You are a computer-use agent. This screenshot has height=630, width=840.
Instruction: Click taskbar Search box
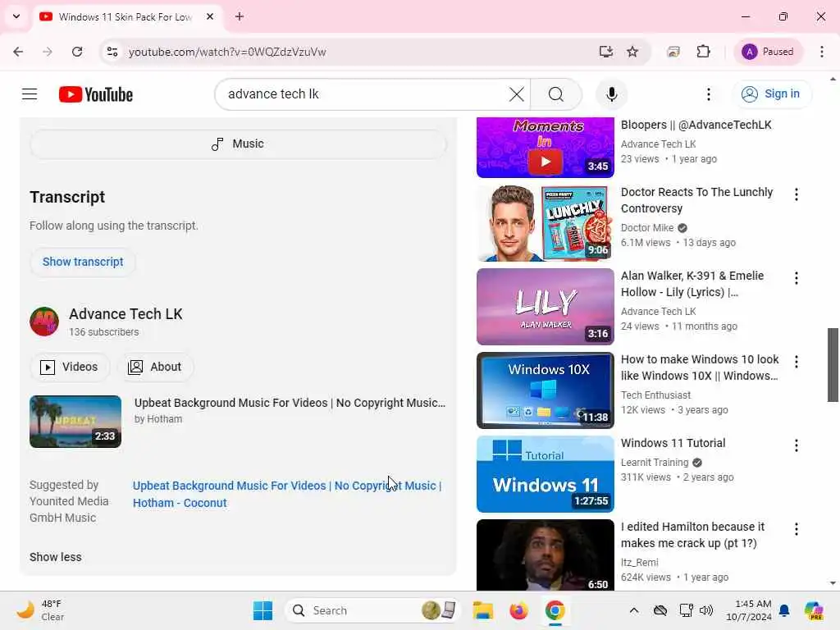coord(373,610)
